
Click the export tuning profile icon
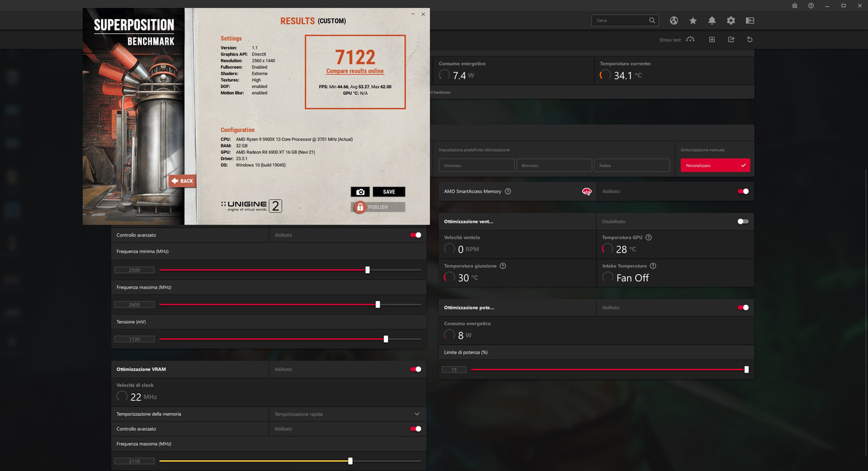pos(731,39)
